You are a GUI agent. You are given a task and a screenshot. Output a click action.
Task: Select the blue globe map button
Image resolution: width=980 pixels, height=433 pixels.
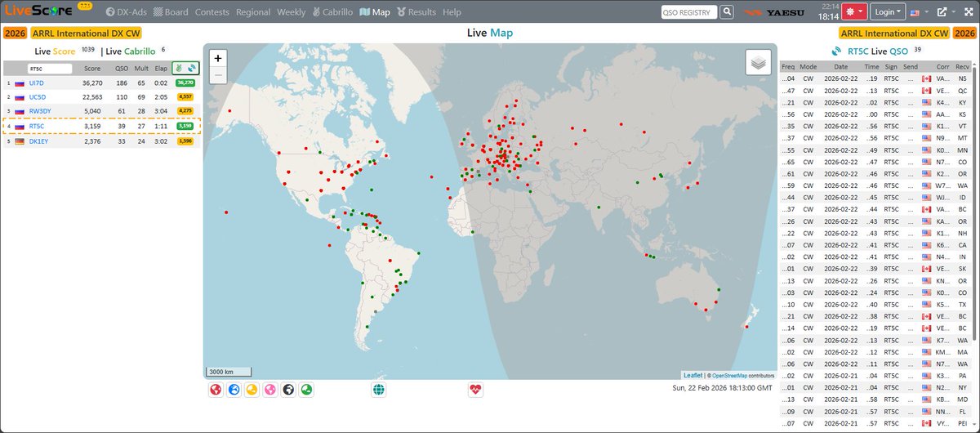tap(234, 390)
